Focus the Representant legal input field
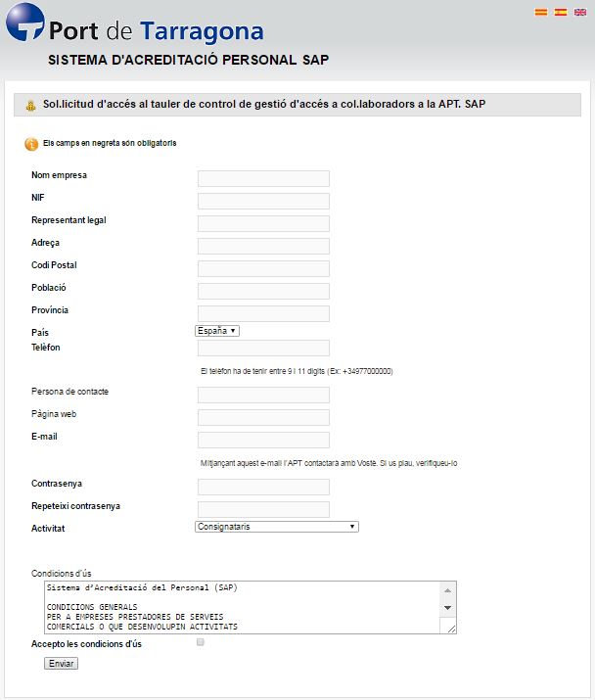Screen dimensions: 595x700 point(263,223)
